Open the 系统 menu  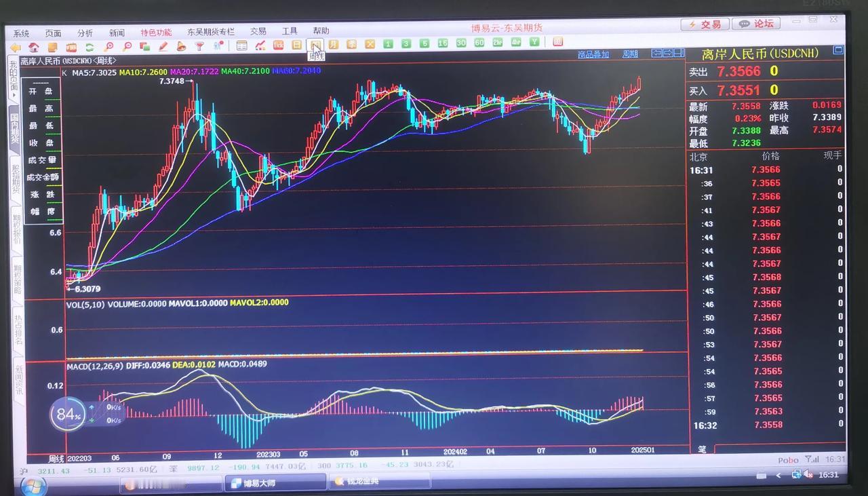21,33
